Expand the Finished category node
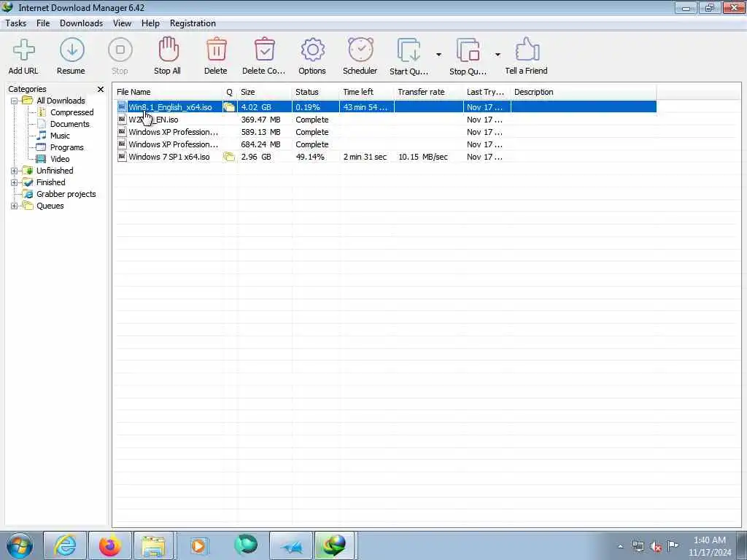747x560 pixels. pyautogui.click(x=15, y=182)
